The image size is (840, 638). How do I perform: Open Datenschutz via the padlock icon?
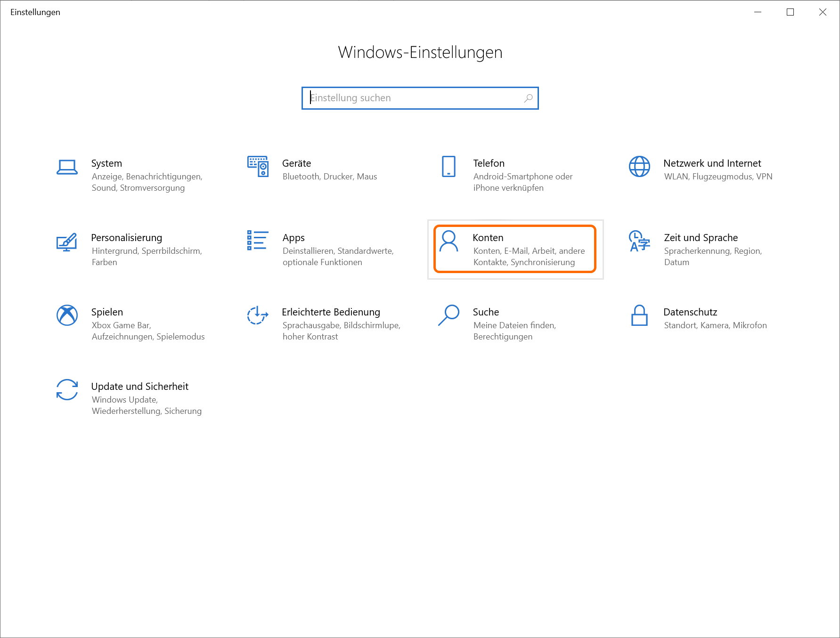[639, 315]
